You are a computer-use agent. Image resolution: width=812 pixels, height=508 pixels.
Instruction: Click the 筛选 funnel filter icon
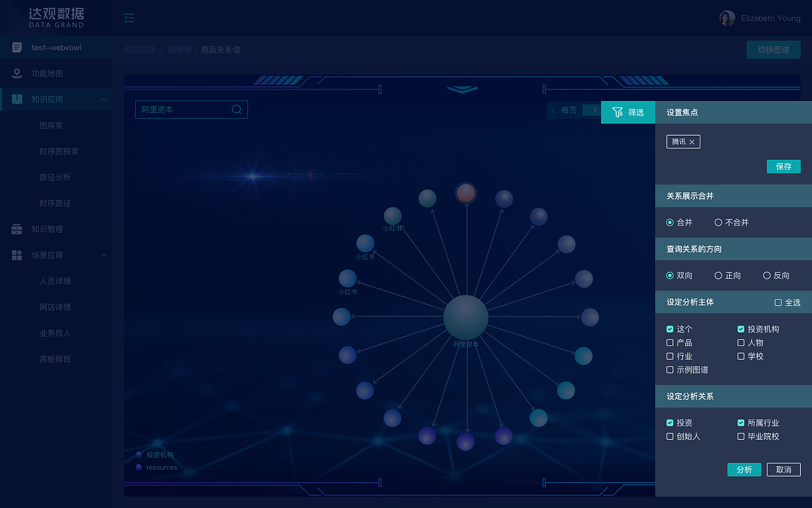(616, 112)
